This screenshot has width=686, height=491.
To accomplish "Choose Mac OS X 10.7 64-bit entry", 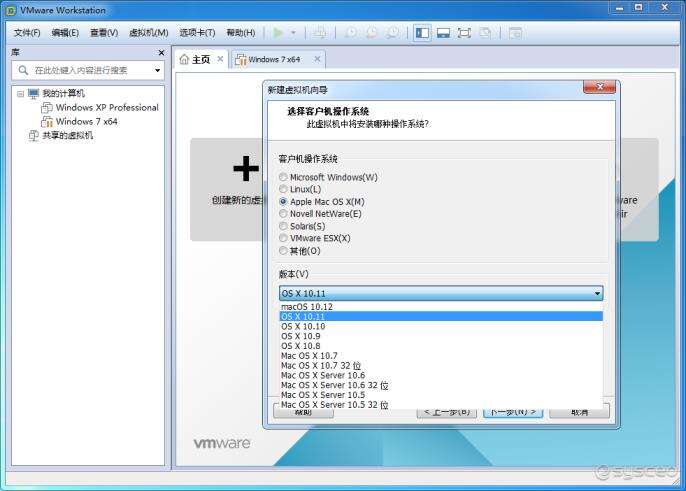I will click(x=441, y=356).
